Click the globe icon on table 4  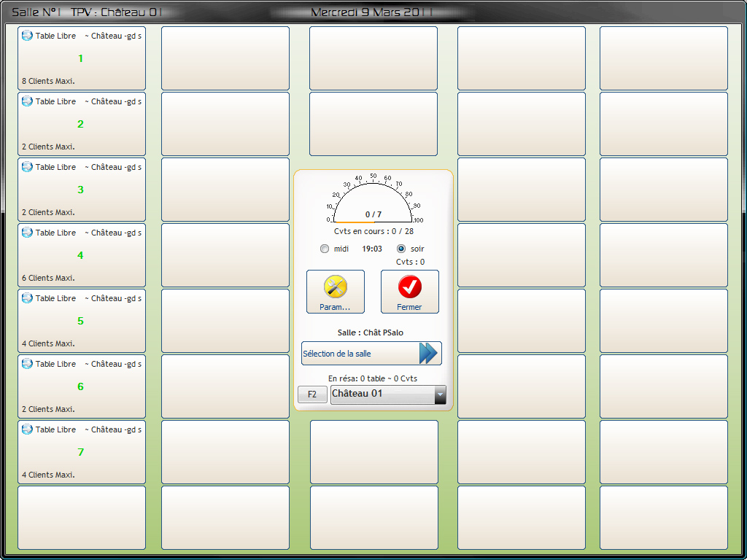tap(27, 233)
